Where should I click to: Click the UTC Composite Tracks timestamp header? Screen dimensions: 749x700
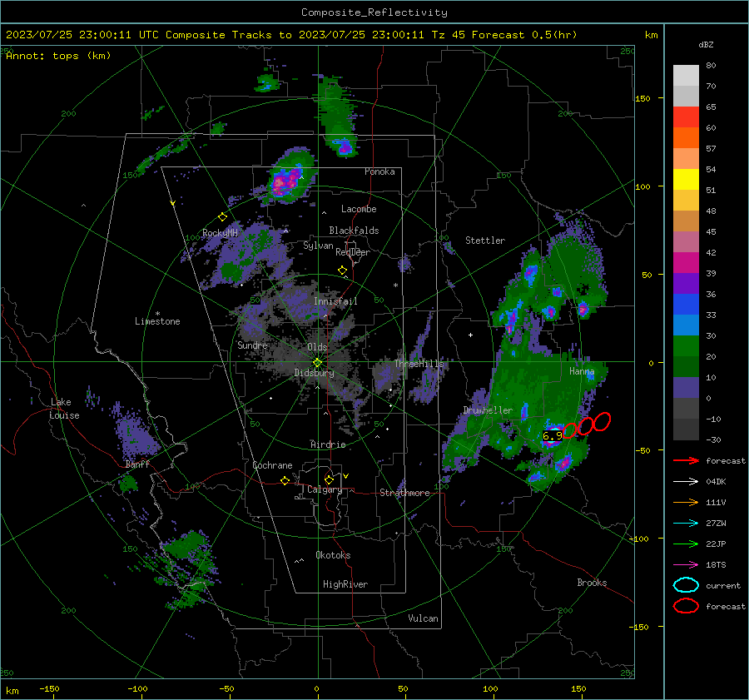coord(291,35)
